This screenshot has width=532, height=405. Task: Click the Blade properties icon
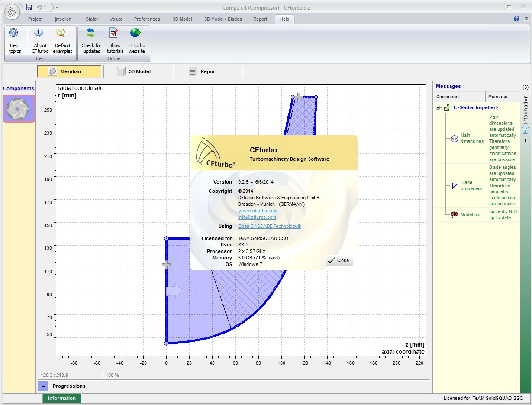pos(454,185)
